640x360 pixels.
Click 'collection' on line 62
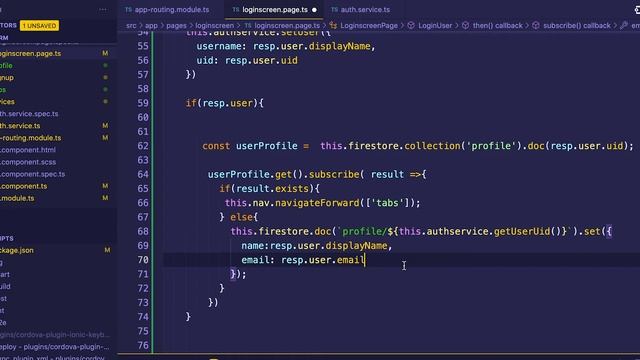click(432, 146)
